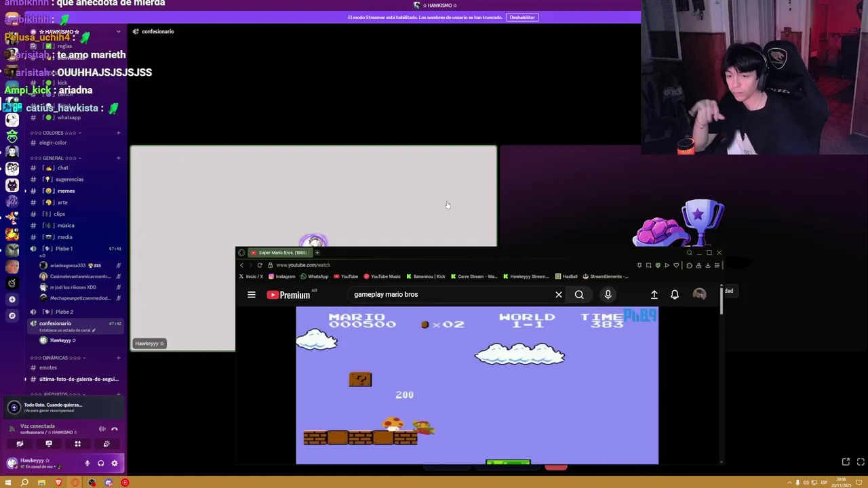Open Windows Start menu

pyautogui.click(x=8, y=483)
